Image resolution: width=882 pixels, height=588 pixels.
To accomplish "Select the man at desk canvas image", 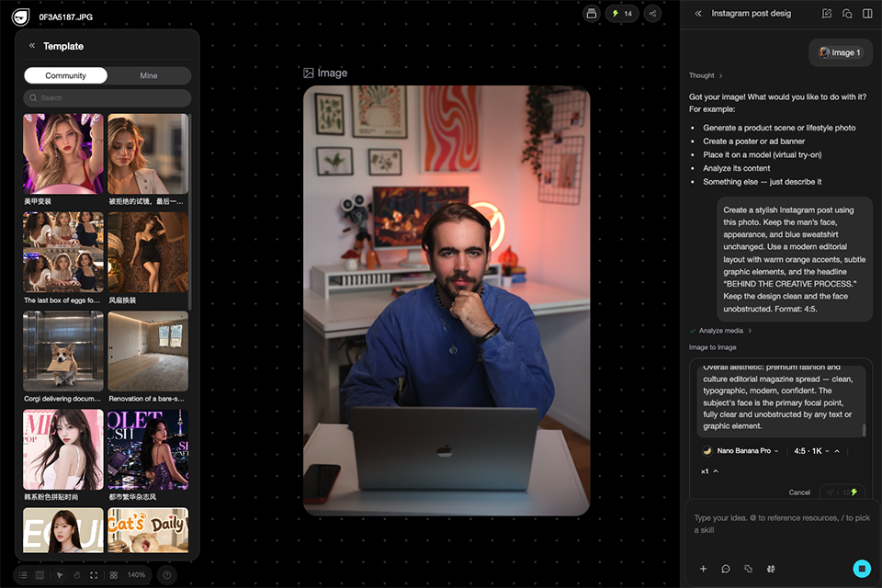I will [447, 300].
